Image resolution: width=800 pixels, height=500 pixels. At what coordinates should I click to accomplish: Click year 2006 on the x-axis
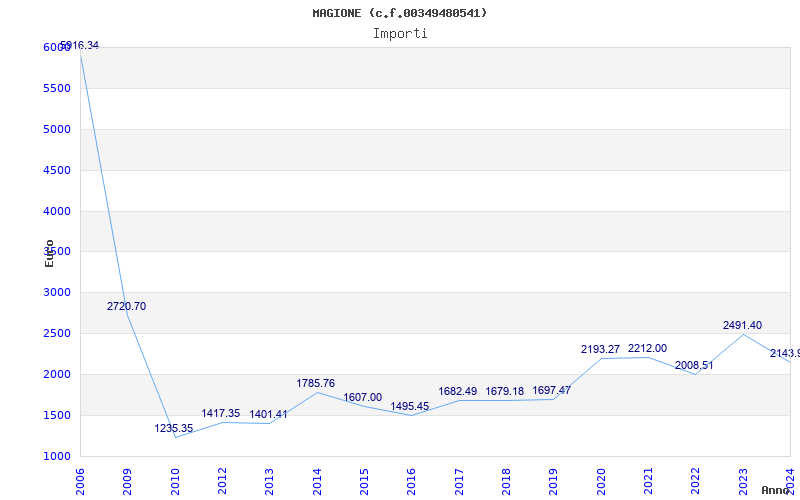[80, 479]
